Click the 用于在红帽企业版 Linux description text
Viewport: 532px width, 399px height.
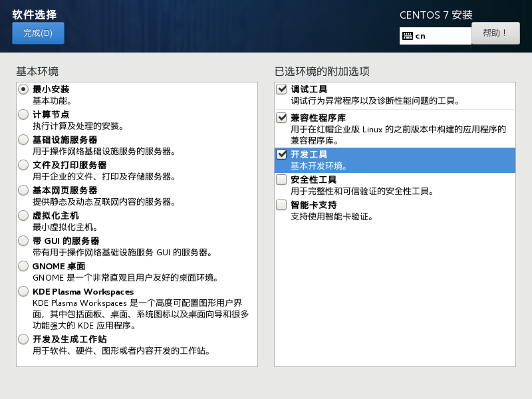pos(398,135)
